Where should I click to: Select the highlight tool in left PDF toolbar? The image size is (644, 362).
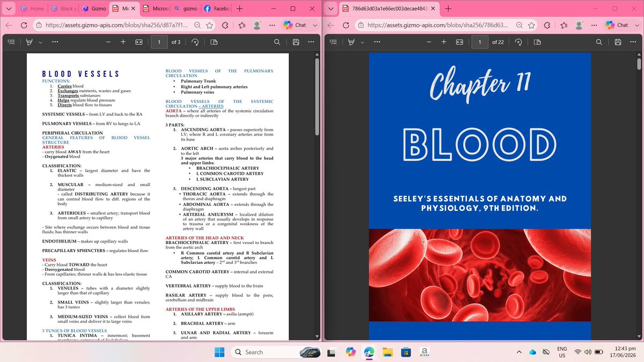[30, 42]
